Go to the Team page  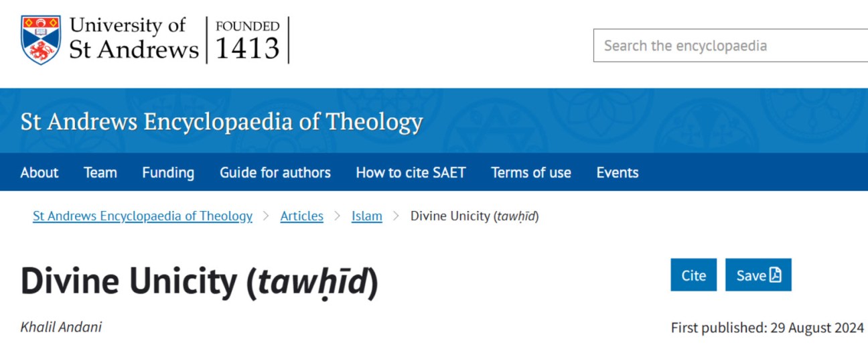(x=100, y=172)
